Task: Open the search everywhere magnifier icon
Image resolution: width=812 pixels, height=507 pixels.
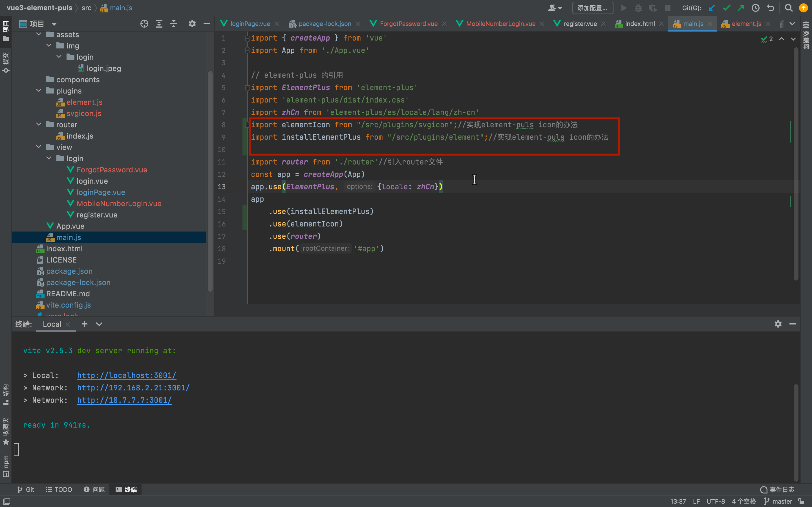Action: coord(789,8)
